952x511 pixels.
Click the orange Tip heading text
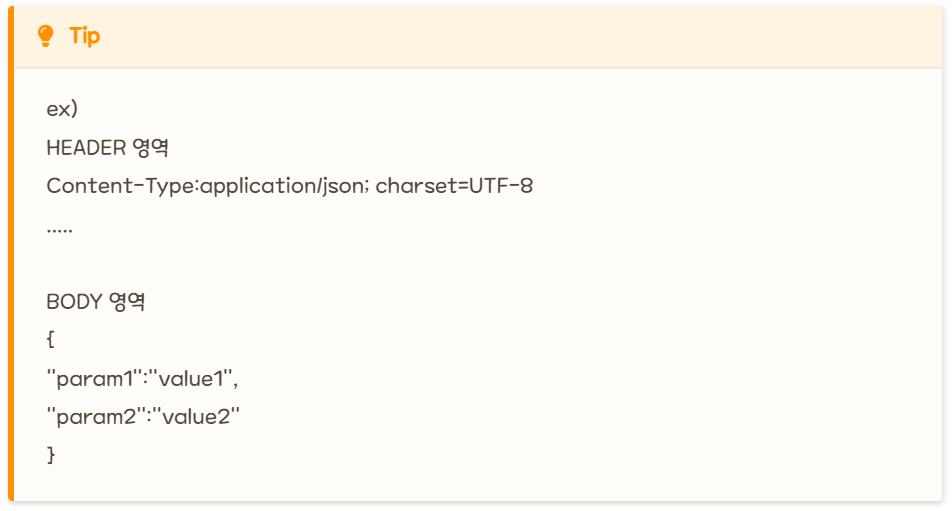(84, 36)
